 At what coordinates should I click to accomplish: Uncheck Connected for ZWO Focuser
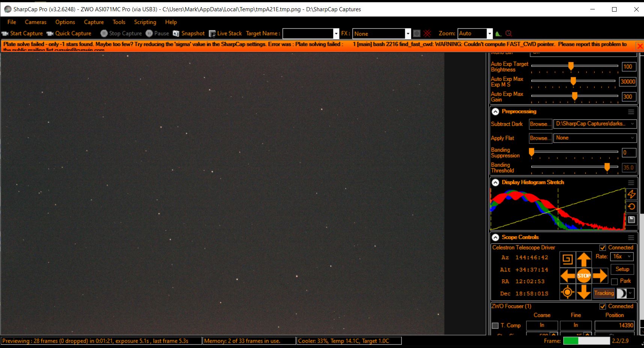coord(603,306)
